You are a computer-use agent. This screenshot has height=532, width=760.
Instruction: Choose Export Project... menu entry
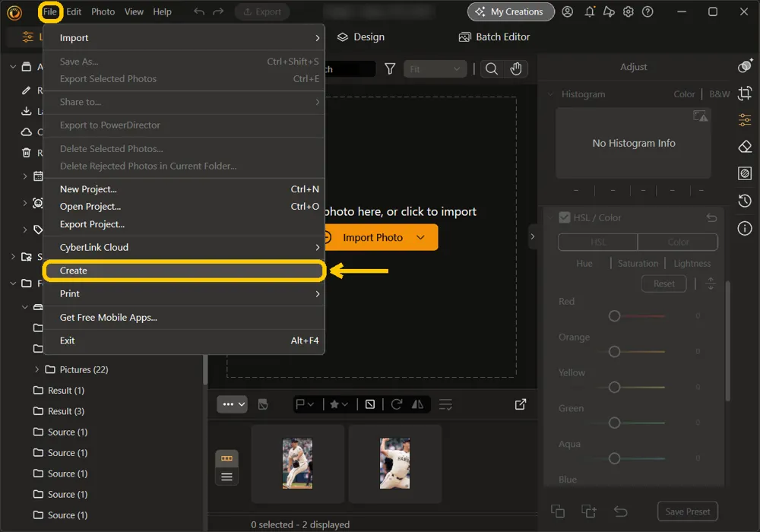pyautogui.click(x=184, y=224)
